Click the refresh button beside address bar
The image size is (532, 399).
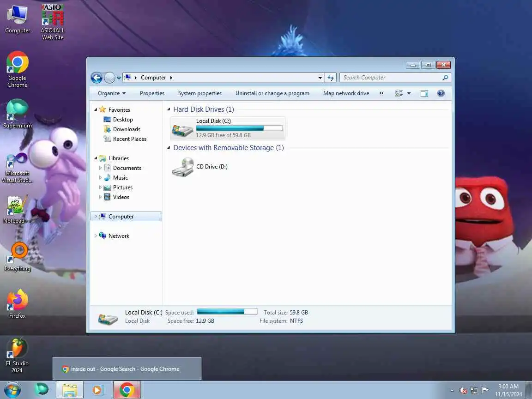(x=331, y=78)
